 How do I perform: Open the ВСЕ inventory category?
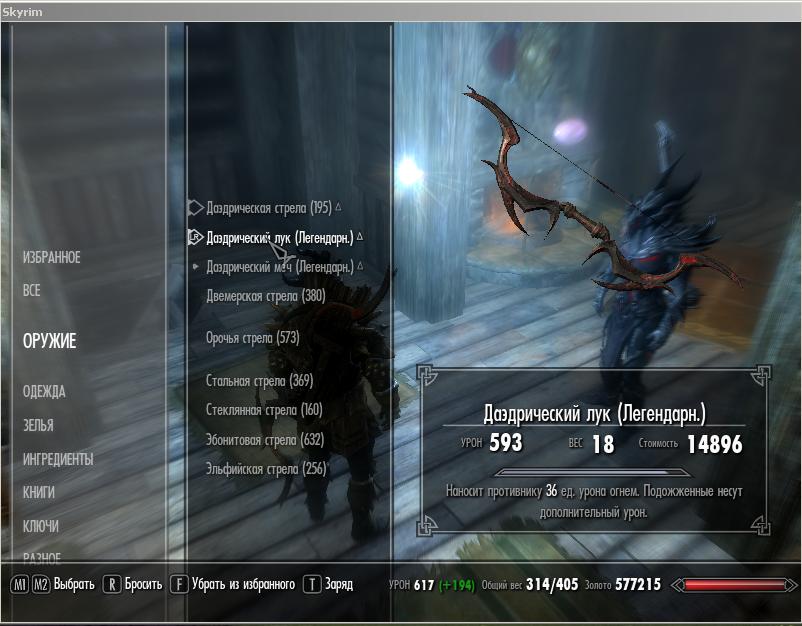pos(31,290)
